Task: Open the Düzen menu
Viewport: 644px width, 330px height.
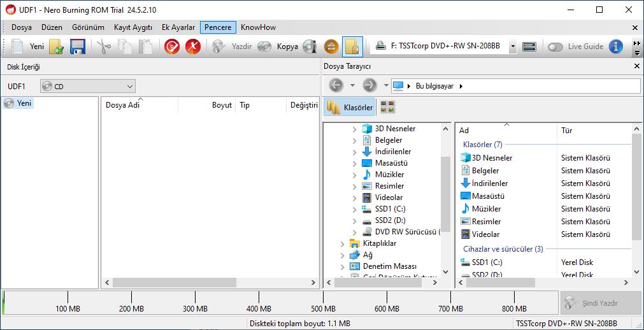Action: 52,27
